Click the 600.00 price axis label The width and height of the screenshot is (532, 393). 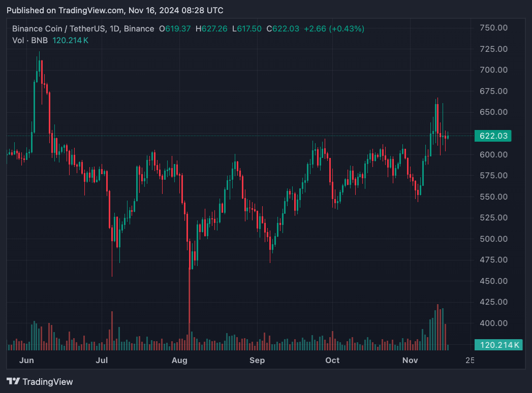point(494,155)
